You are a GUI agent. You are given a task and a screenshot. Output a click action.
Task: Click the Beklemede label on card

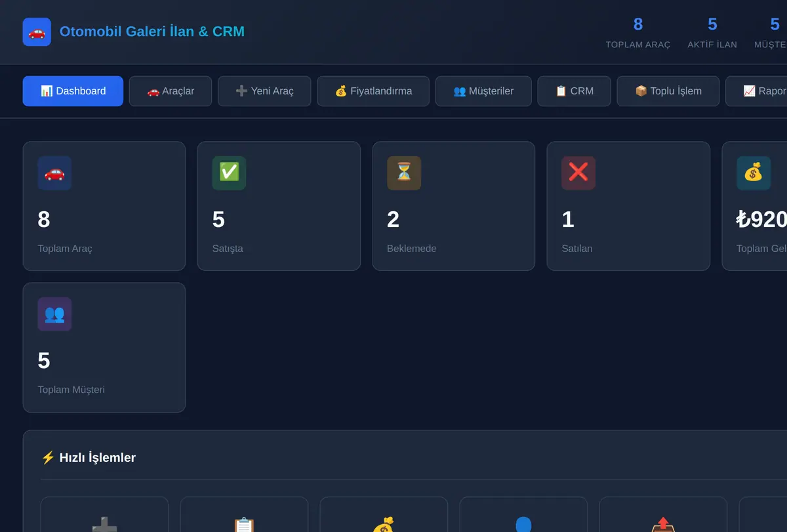coord(412,249)
